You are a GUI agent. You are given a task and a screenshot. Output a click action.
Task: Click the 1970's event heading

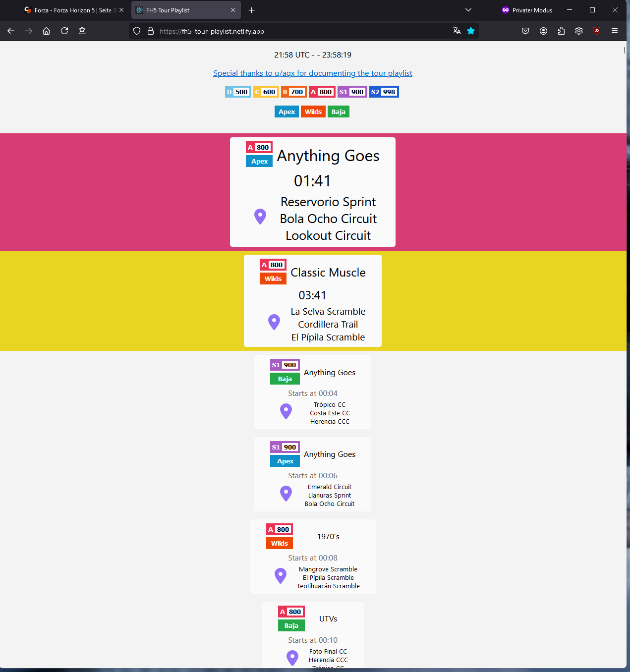328,537
